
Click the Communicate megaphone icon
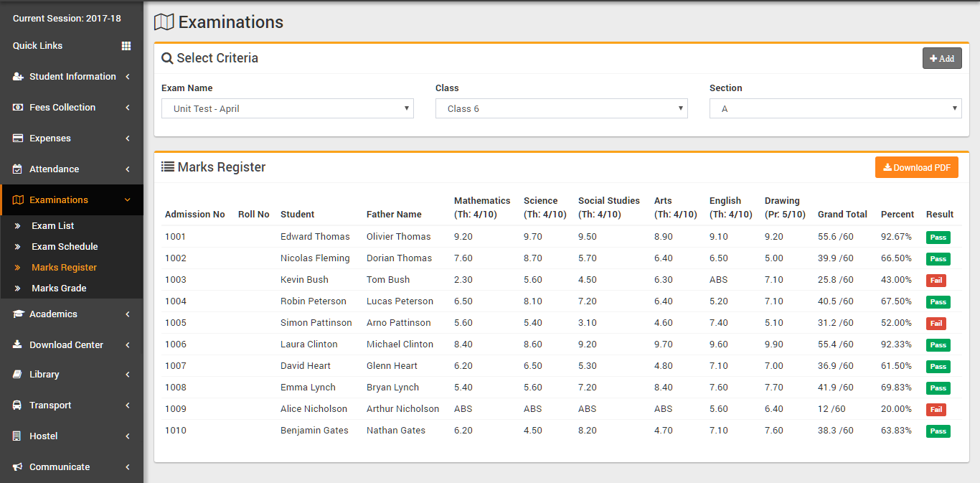18,467
